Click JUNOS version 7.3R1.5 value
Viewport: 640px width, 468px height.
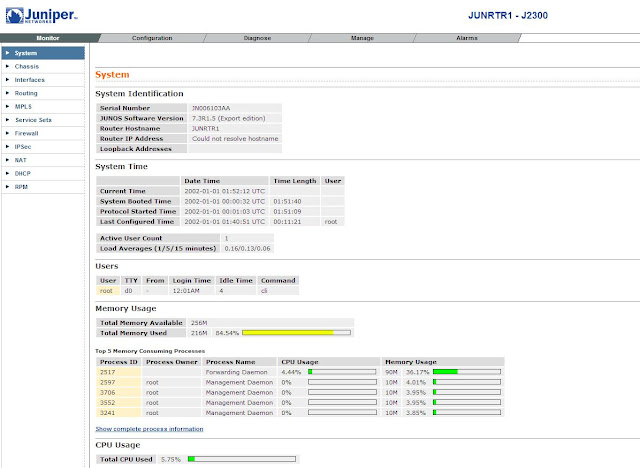(x=229, y=118)
